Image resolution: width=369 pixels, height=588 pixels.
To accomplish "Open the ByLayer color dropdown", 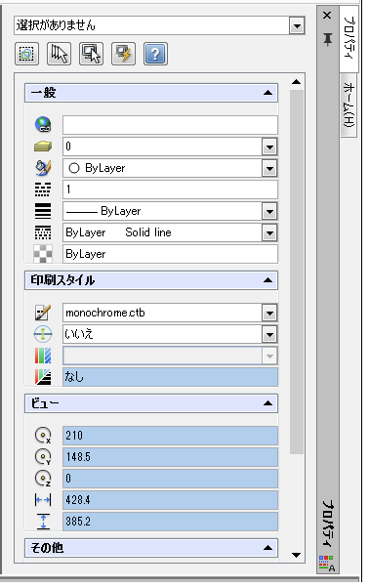I will (269, 168).
